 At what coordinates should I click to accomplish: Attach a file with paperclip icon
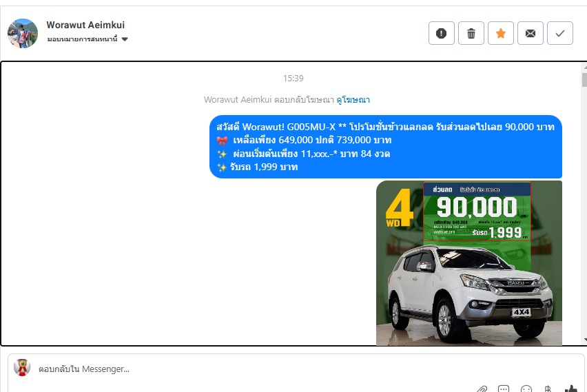pos(482,389)
